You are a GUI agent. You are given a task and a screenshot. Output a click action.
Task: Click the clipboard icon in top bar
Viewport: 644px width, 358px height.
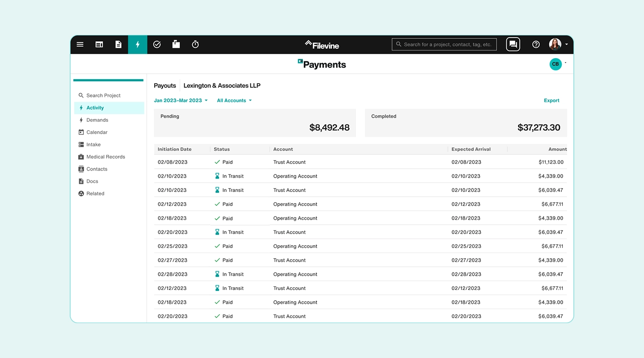coord(176,44)
